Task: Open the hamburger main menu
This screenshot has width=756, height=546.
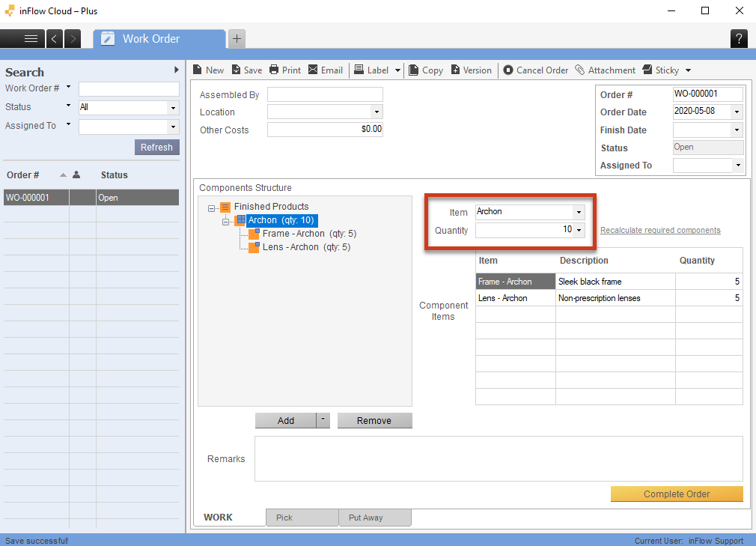Action: tap(31, 39)
